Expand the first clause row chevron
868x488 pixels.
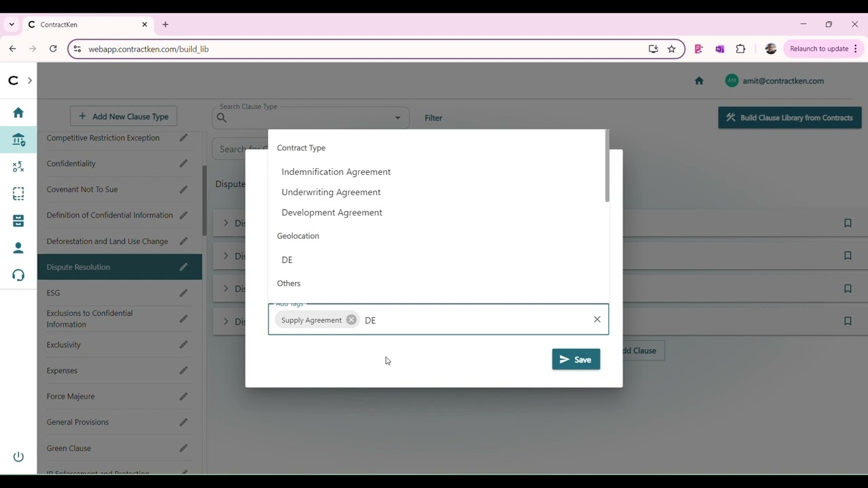[226, 223]
